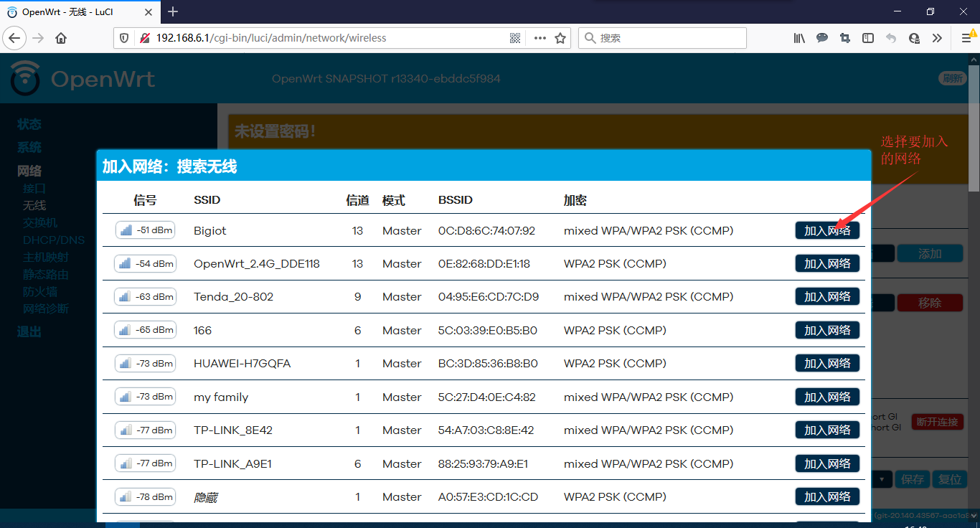The height and width of the screenshot is (528, 980).
Task: Bookmark this page with the star icon
Action: coord(560,38)
